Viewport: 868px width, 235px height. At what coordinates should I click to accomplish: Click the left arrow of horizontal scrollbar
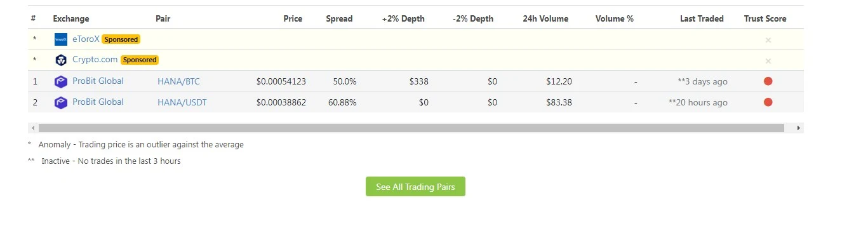(x=33, y=128)
